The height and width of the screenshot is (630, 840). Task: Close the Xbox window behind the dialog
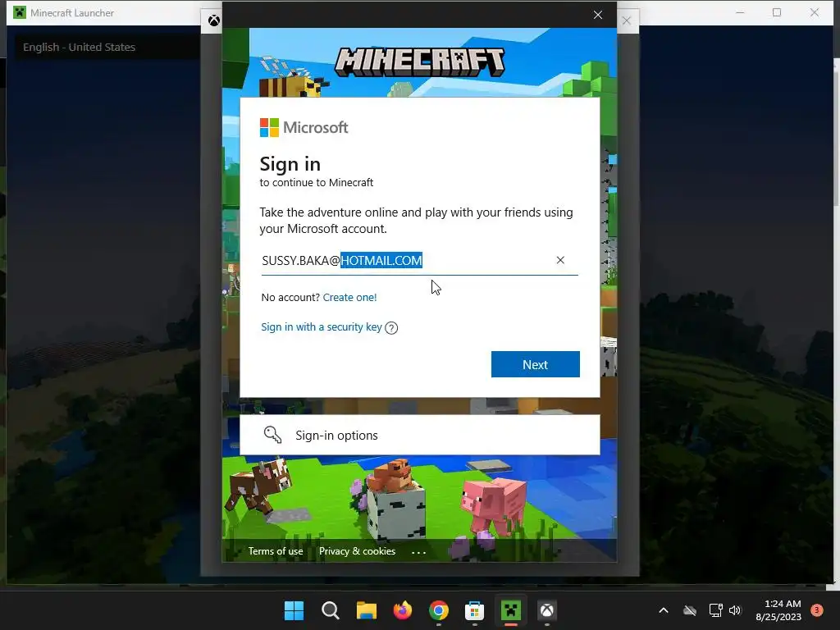(x=626, y=21)
